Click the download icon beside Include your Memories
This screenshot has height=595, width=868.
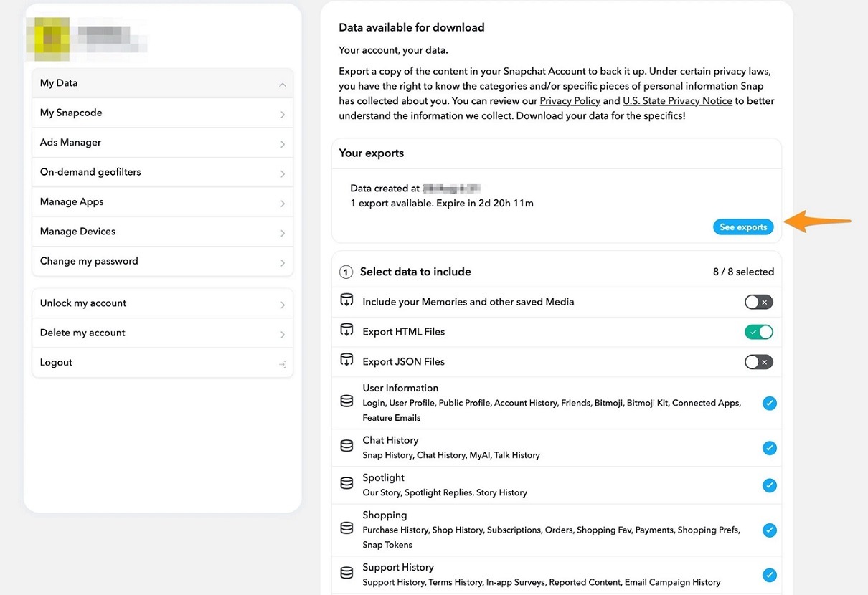(x=346, y=301)
